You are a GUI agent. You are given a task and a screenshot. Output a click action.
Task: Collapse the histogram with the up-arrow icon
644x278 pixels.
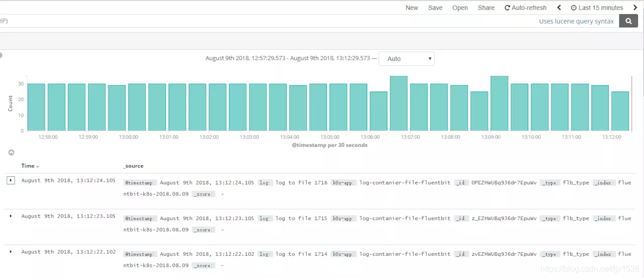point(11,153)
